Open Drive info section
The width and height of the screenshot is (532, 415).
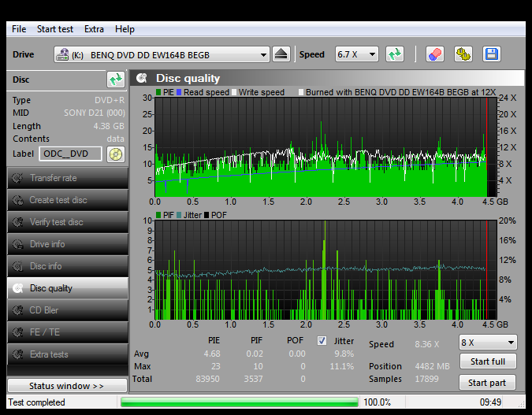[x=68, y=244]
